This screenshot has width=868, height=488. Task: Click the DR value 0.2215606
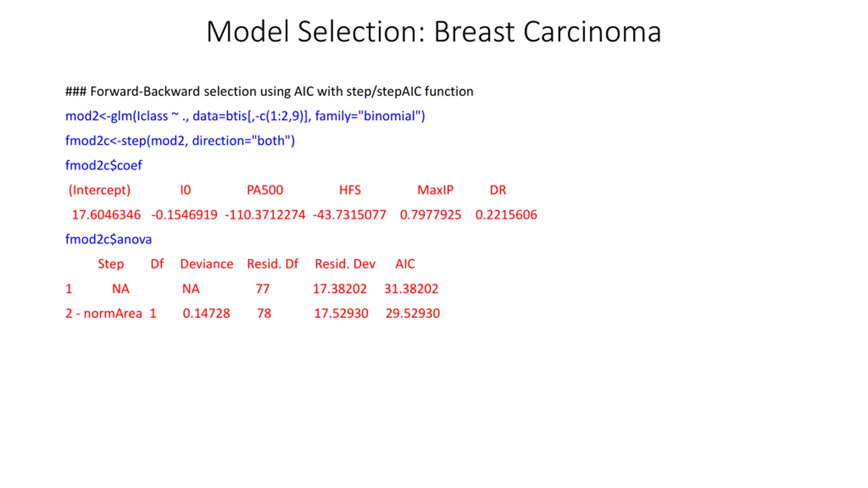(506, 215)
